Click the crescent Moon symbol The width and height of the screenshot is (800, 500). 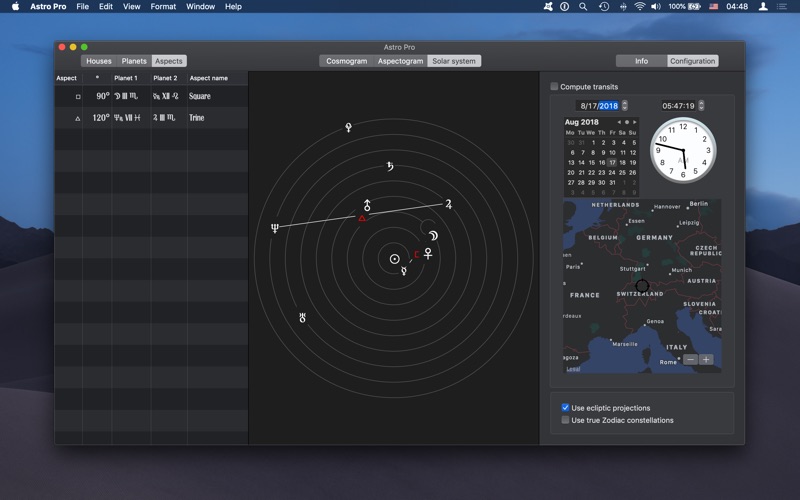tap(433, 236)
